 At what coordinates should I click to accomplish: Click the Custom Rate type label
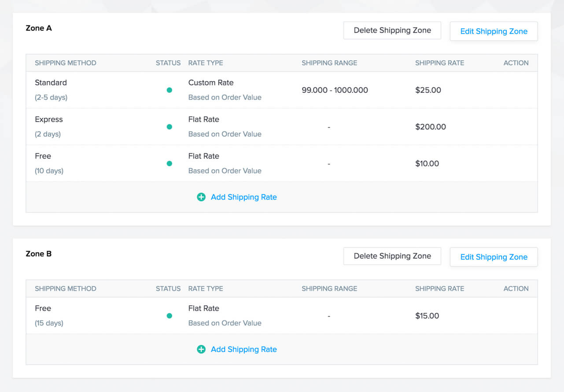pos(211,83)
